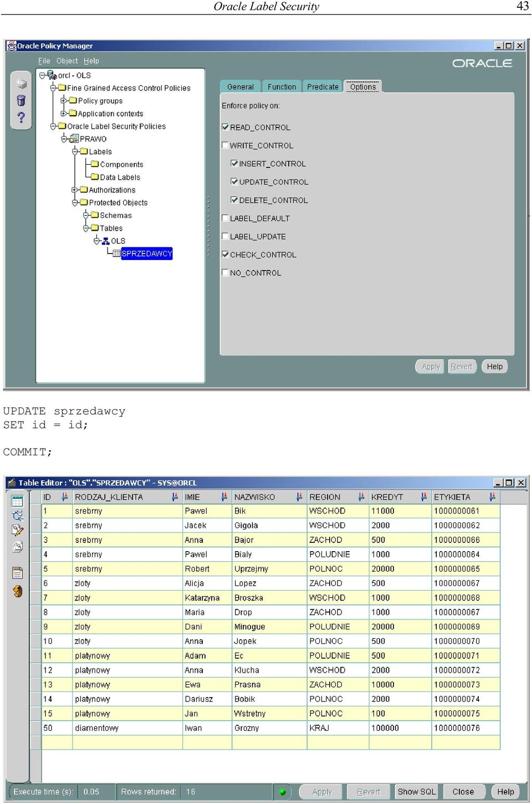Open the Object menu
This screenshot has height=804, width=532.
pos(67,61)
